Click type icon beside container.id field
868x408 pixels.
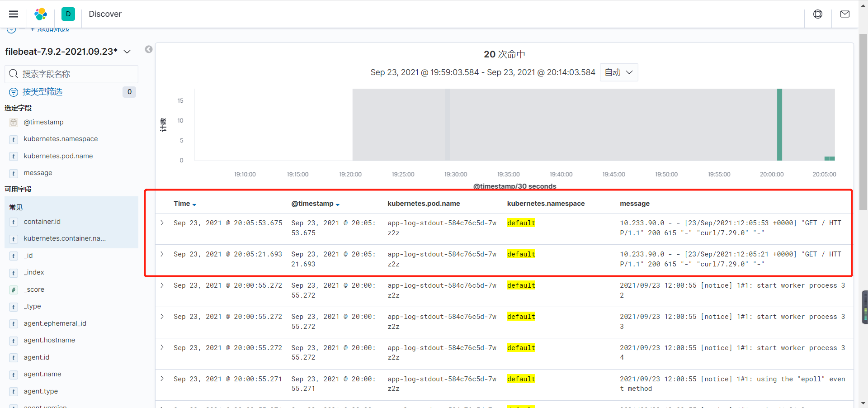(x=14, y=222)
